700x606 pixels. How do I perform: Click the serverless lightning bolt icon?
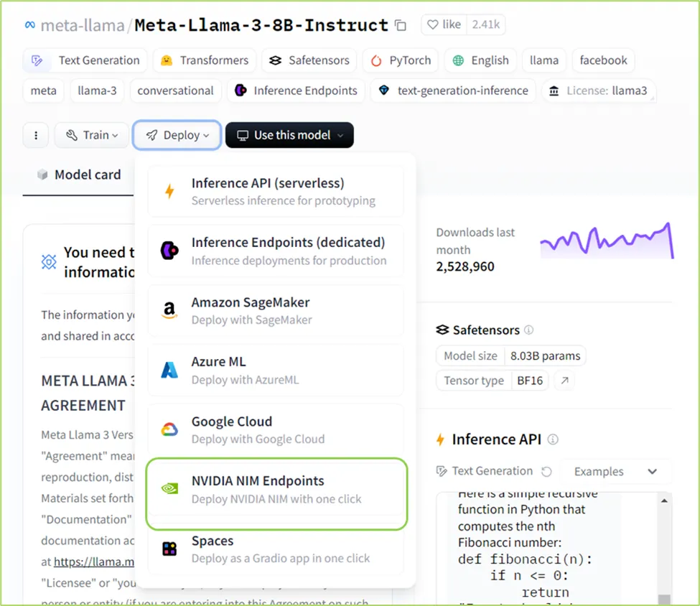169,192
